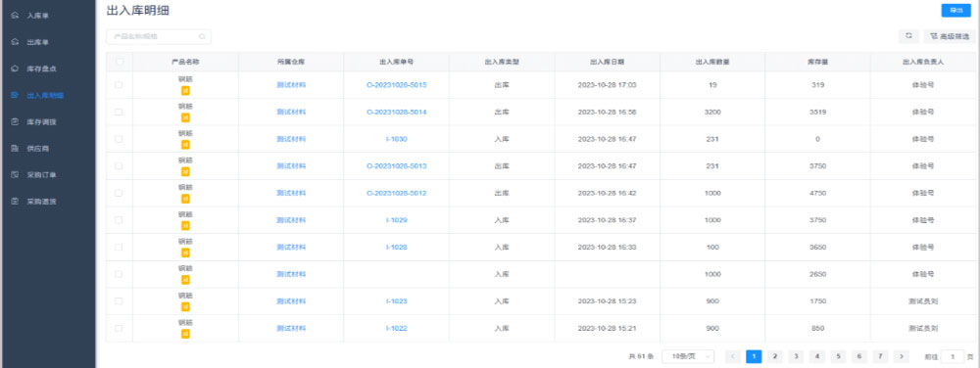
Task: Click the jump-to-page number field
Action: pos(953,357)
